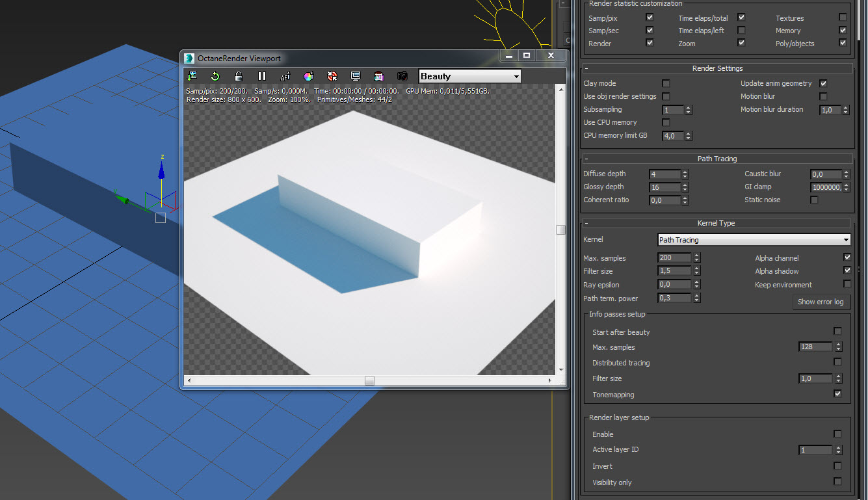Screen dimensions: 868x500
Task: Turn on Keep environment checkbox
Action: pos(847,284)
